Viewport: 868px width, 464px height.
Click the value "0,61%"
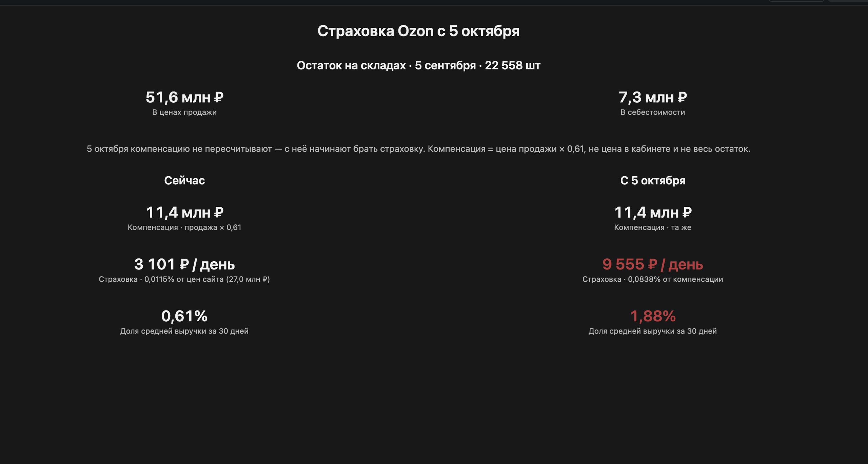click(184, 316)
